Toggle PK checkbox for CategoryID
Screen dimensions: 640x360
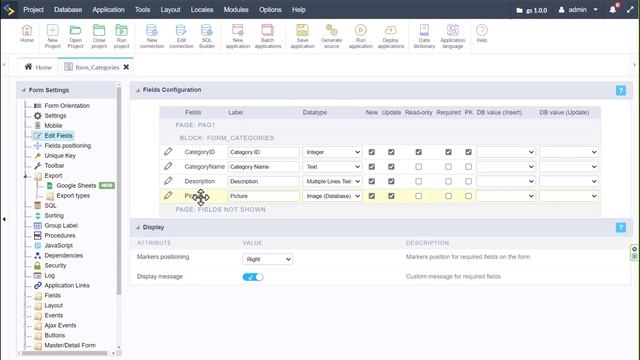pyautogui.click(x=468, y=152)
